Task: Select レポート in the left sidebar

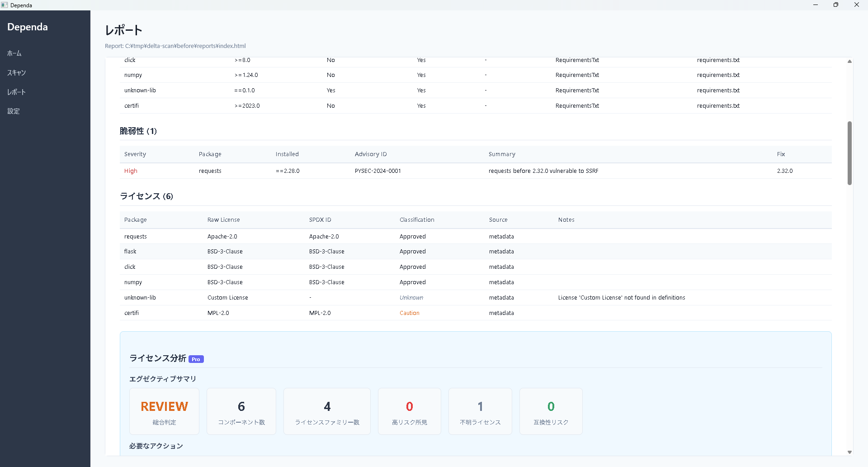Action: pyautogui.click(x=16, y=92)
